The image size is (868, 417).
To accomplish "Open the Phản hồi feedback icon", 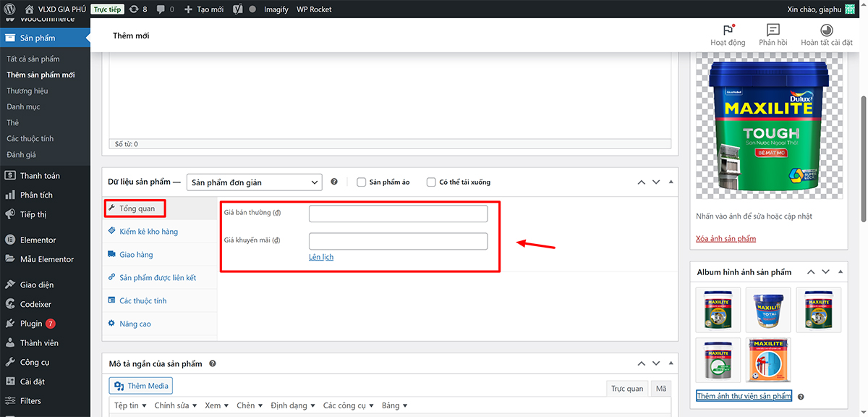I will click(773, 30).
